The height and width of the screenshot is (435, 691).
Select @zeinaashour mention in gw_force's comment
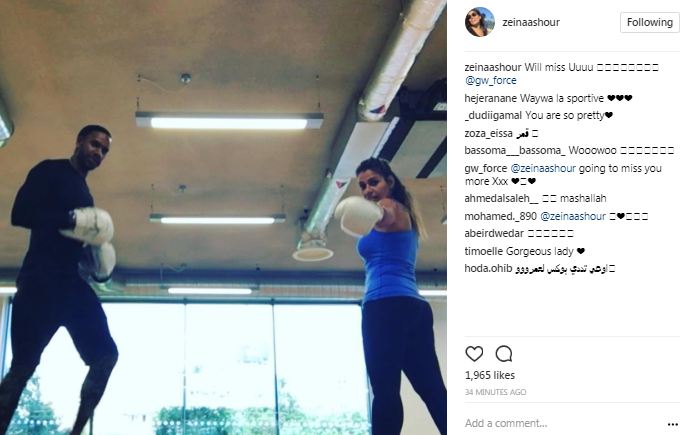pos(543,168)
